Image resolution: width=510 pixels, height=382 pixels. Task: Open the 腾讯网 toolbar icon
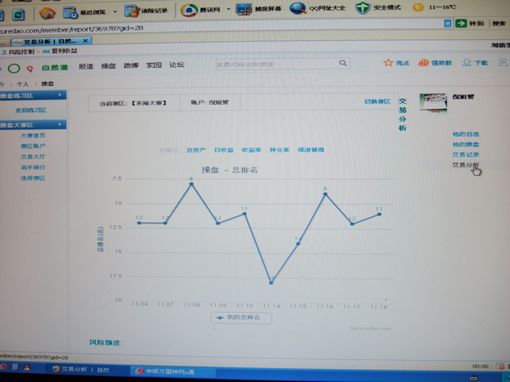pos(189,10)
